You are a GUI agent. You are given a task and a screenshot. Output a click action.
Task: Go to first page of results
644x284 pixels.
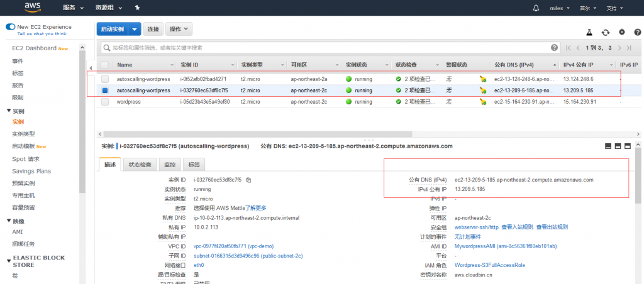click(569, 48)
